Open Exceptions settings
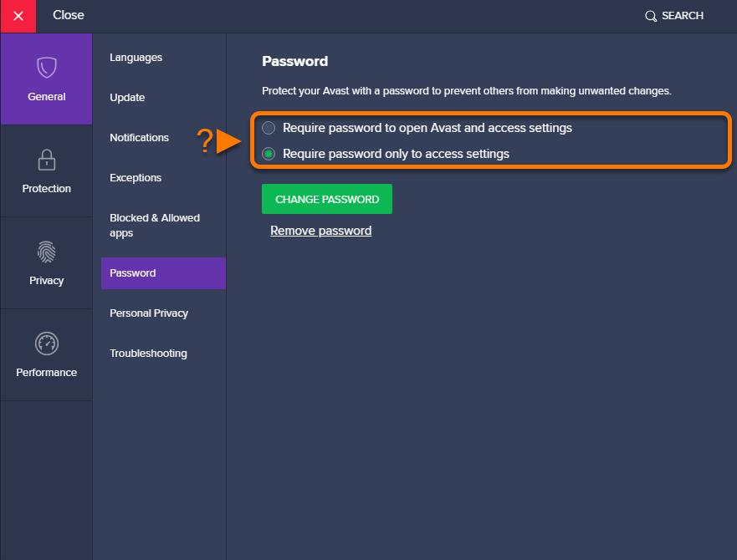The width and height of the screenshot is (737, 560). click(136, 178)
